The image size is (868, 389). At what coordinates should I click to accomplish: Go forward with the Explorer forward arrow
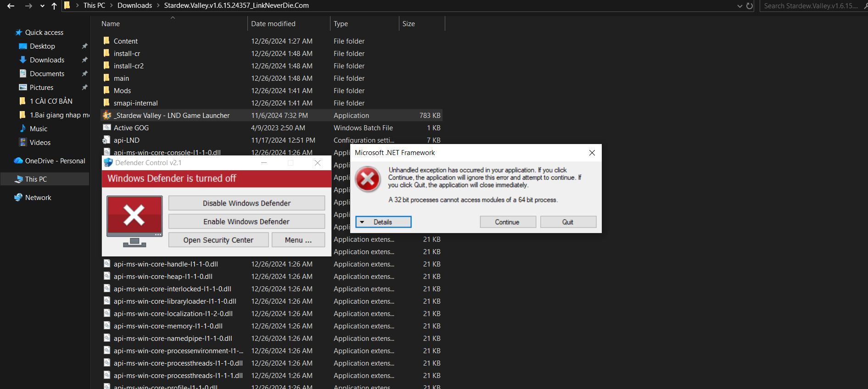coord(28,6)
